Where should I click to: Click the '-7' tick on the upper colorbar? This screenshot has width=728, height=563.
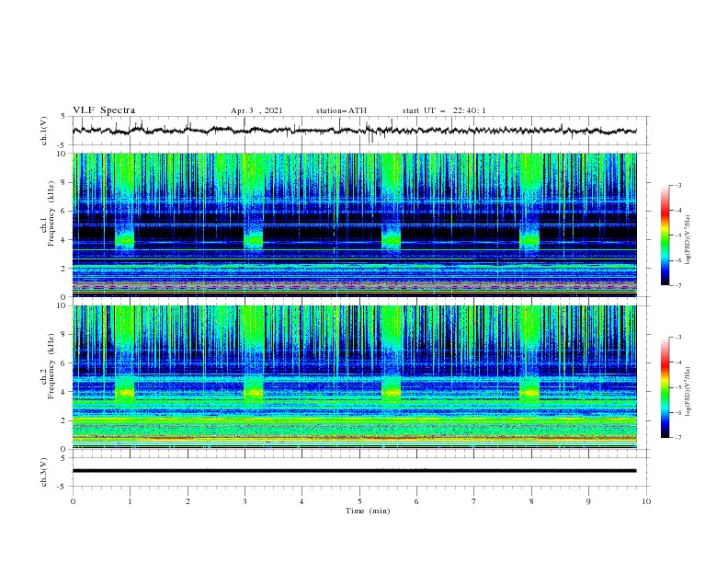point(677,285)
